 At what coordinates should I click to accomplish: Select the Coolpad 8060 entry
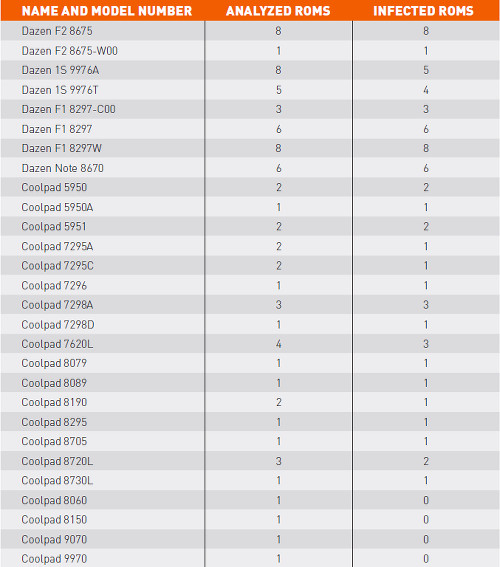coord(54,500)
